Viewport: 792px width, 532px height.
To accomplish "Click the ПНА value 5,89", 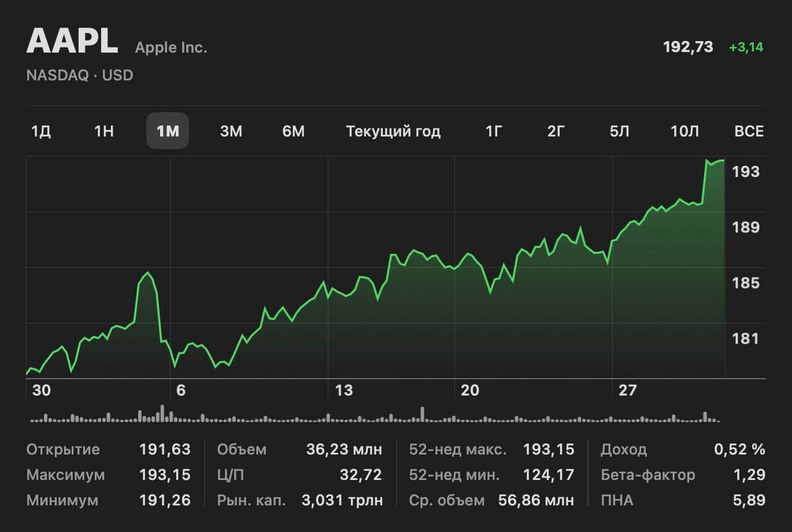I will pyautogui.click(x=749, y=500).
